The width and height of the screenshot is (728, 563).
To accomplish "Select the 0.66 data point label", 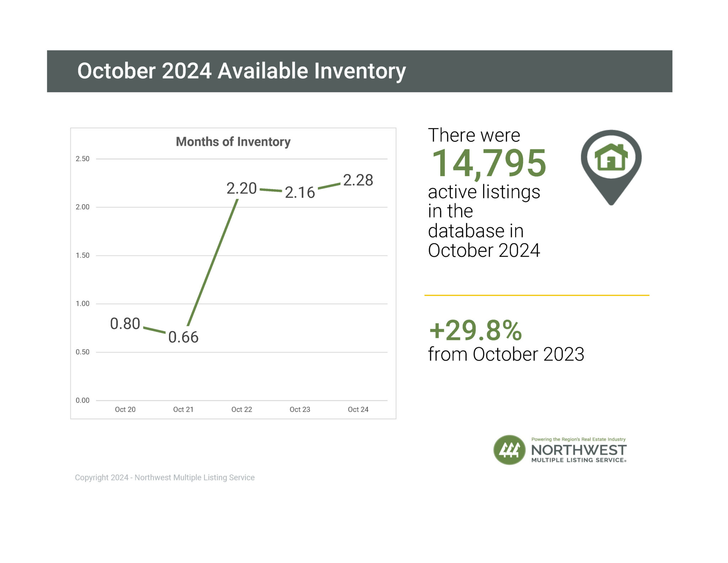I will tap(183, 337).
